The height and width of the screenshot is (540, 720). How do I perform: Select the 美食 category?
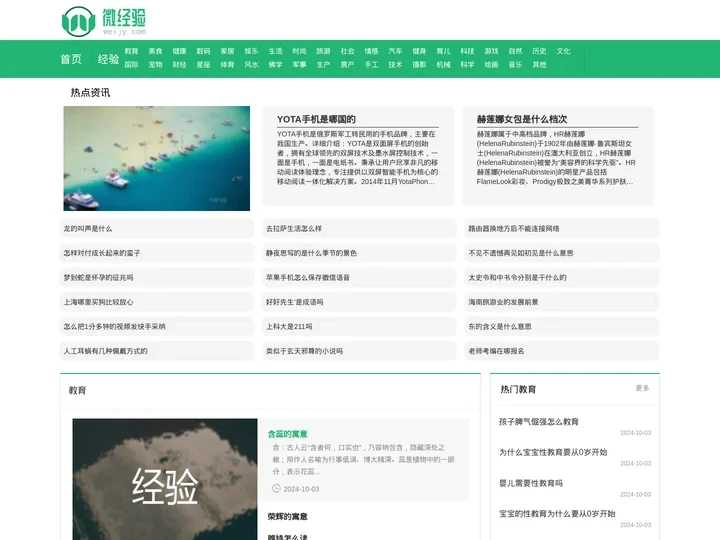tap(155, 51)
